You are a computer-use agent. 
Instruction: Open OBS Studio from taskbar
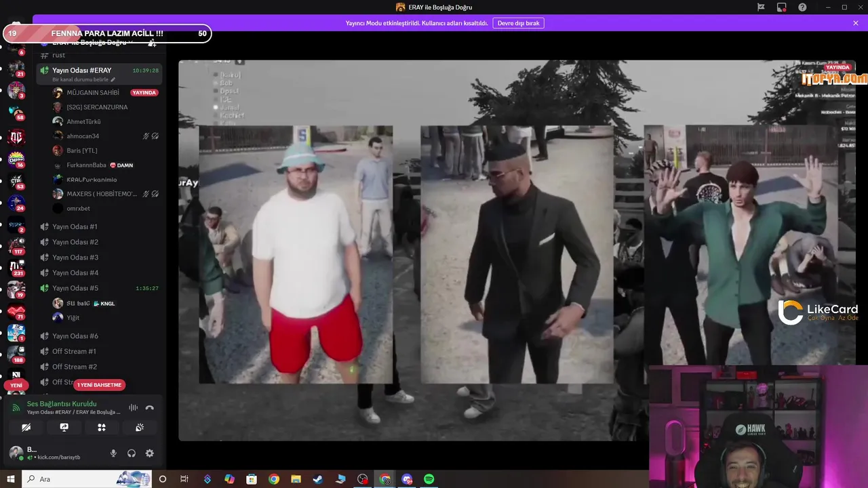coord(363,479)
